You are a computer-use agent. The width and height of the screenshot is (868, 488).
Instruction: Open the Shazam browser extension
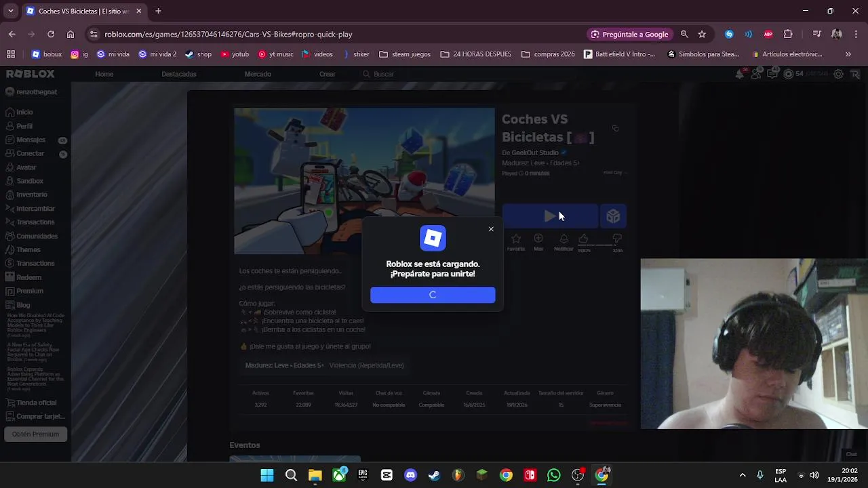pyautogui.click(x=729, y=34)
